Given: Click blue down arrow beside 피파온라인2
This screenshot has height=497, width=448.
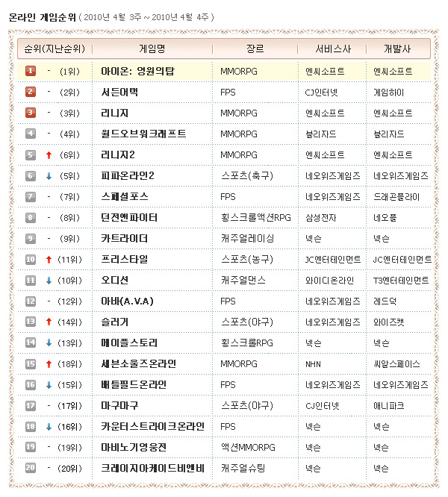Looking at the screenshot, I should pos(49,175).
